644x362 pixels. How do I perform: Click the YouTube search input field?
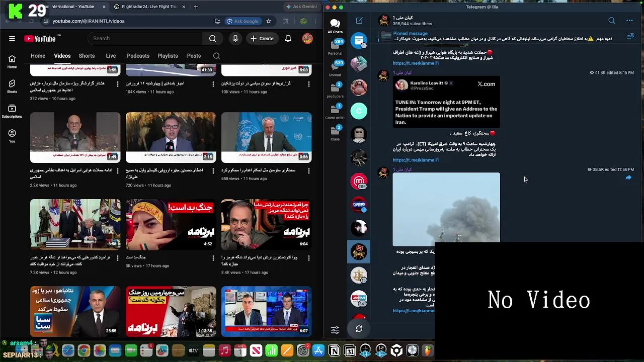tap(145, 39)
